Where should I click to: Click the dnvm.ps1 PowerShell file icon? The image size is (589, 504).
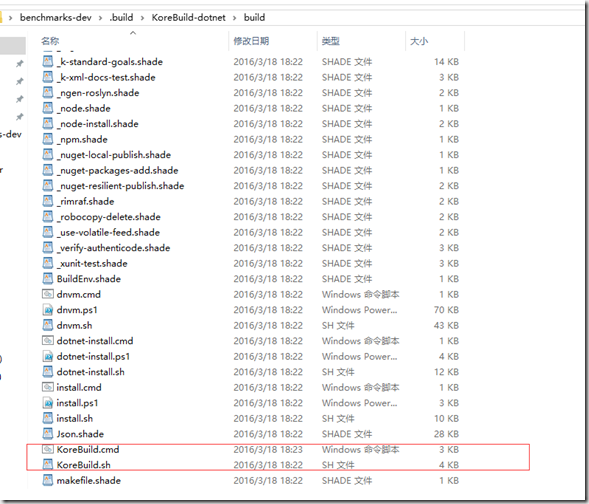48,310
